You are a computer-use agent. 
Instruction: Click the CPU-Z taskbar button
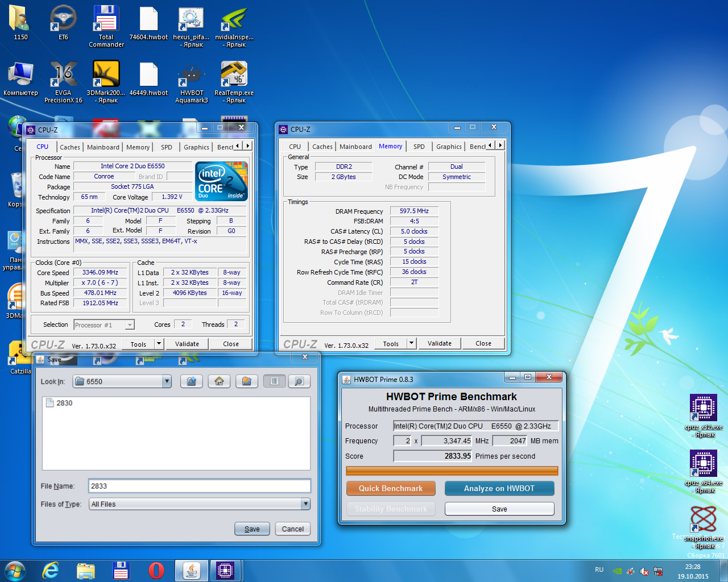225,570
